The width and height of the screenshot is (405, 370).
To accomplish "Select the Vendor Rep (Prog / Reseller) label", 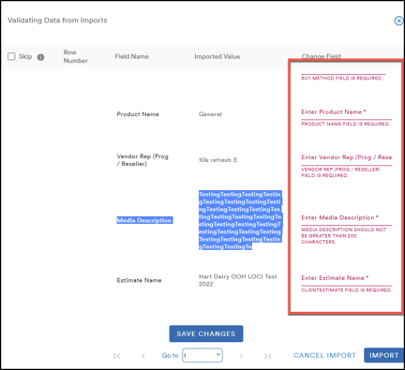I will click(142, 160).
